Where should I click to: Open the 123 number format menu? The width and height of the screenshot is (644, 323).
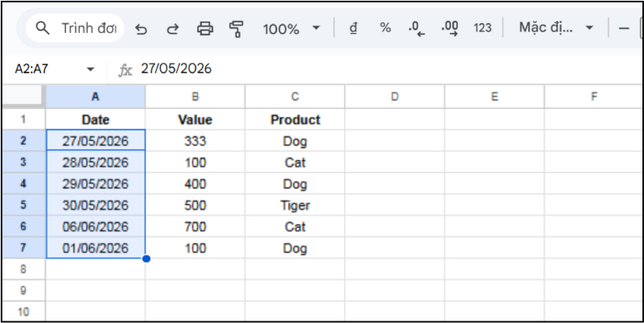pyautogui.click(x=482, y=28)
